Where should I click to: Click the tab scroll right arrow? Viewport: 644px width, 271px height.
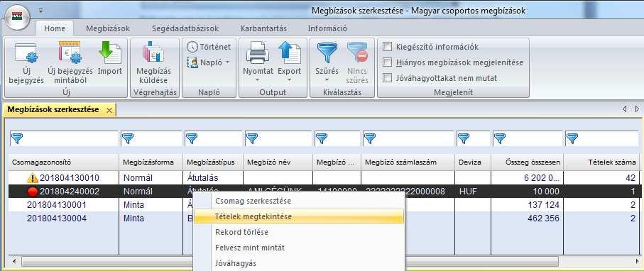pos(637,109)
